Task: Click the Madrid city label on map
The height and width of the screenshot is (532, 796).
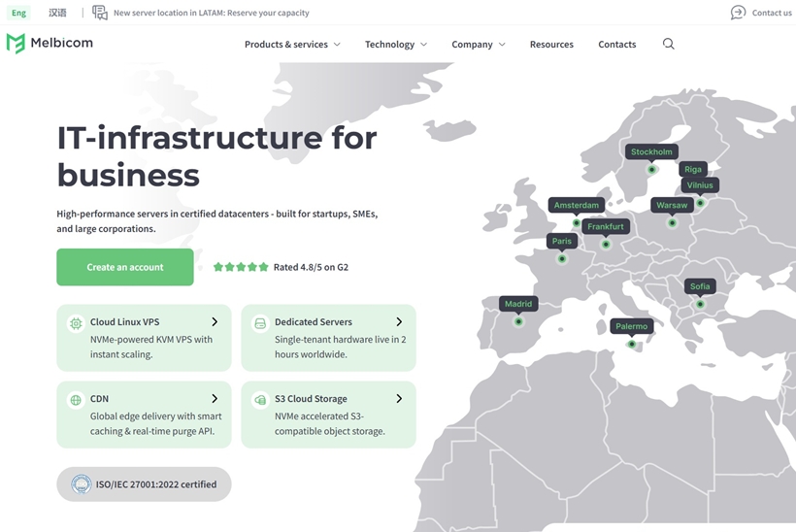Action: click(518, 304)
